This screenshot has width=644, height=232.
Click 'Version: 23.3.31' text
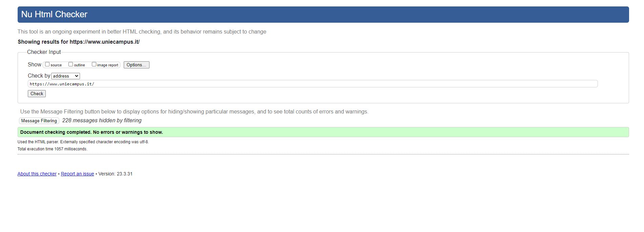pyautogui.click(x=115, y=174)
